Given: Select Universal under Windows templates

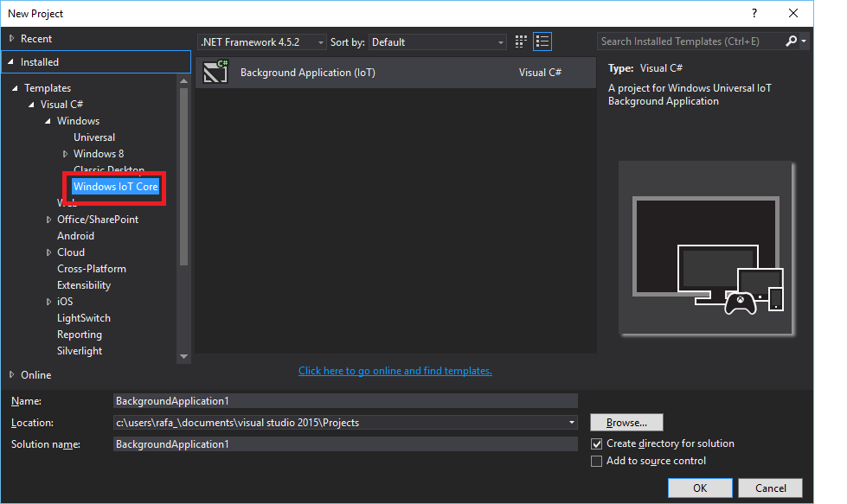Looking at the screenshot, I should 94,137.
